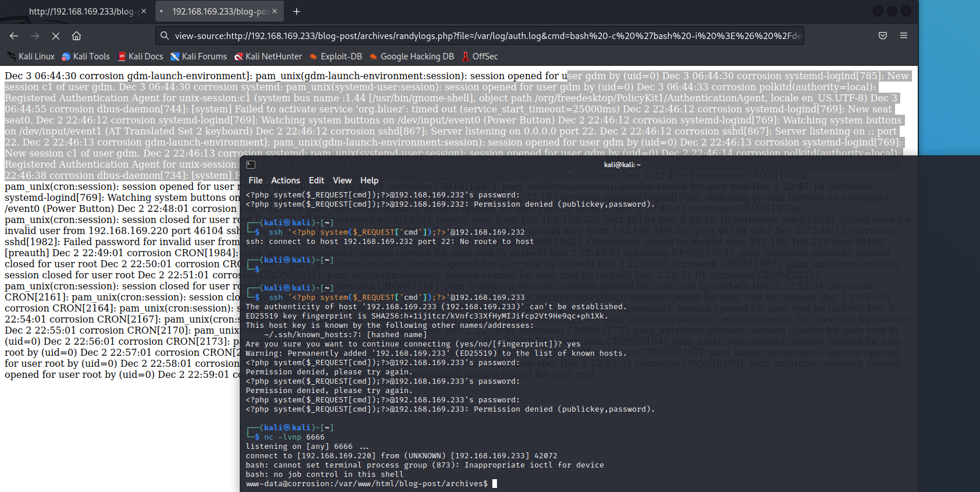
Task: Open the terminal Actions menu
Action: coord(286,180)
